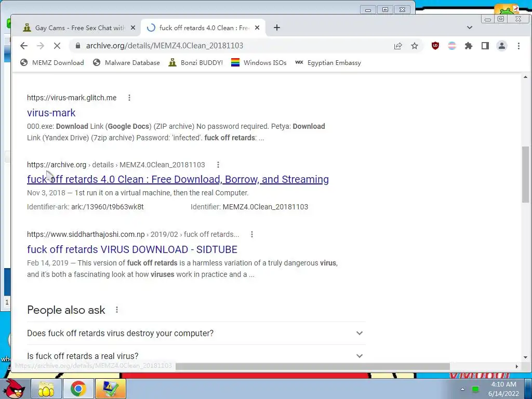
Task: Open clock showing 4:10 AM
Action: coord(503,389)
